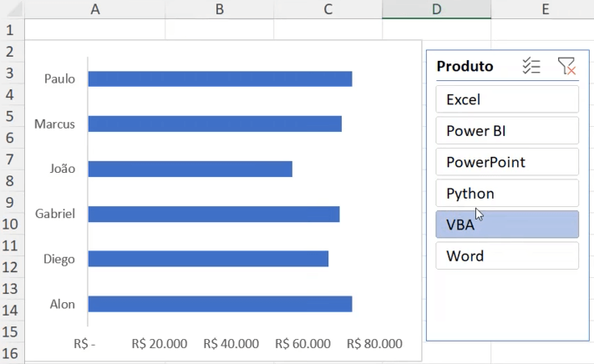Click the João bar in the chart

(190, 169)
